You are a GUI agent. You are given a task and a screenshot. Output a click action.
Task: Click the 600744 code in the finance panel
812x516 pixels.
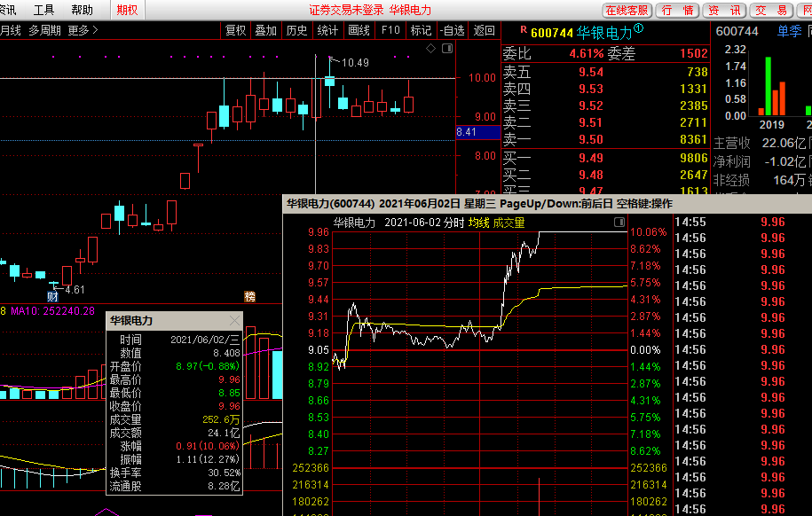tap(737, 31)
